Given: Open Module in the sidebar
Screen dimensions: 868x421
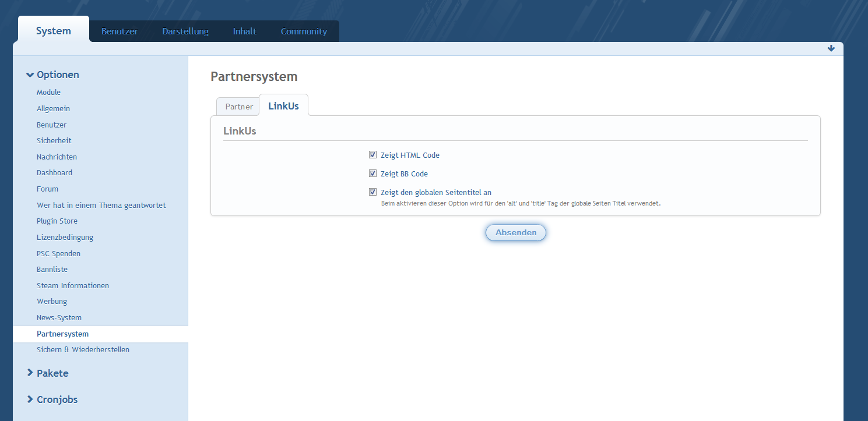Looking at the screenshot, I should click(48, 93).
